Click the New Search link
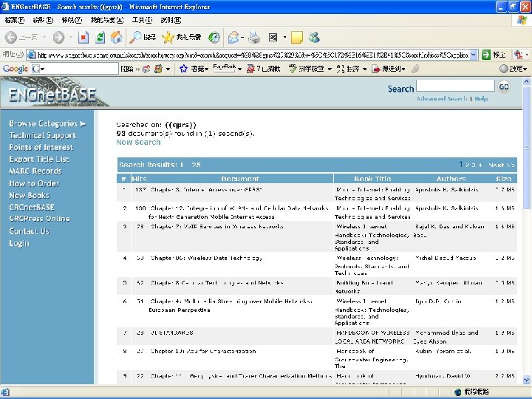Screen dimensions: 532x399 (138, 143)
